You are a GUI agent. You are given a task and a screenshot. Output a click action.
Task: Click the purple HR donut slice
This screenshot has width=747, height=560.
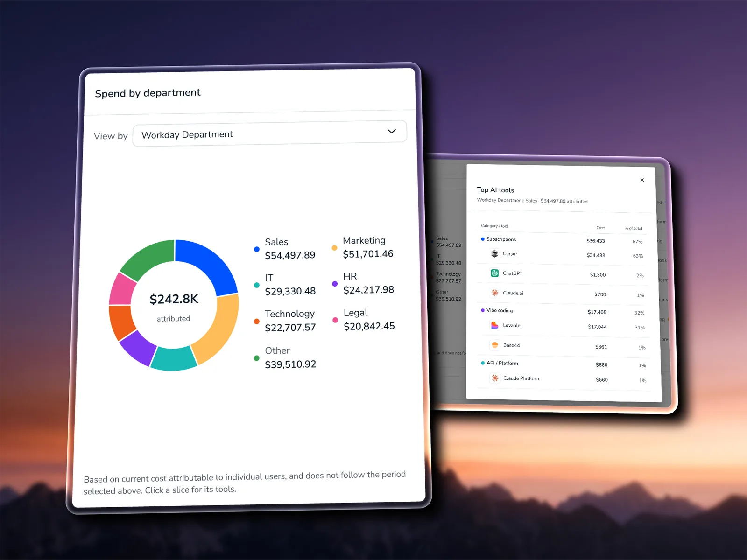point(137,348)
